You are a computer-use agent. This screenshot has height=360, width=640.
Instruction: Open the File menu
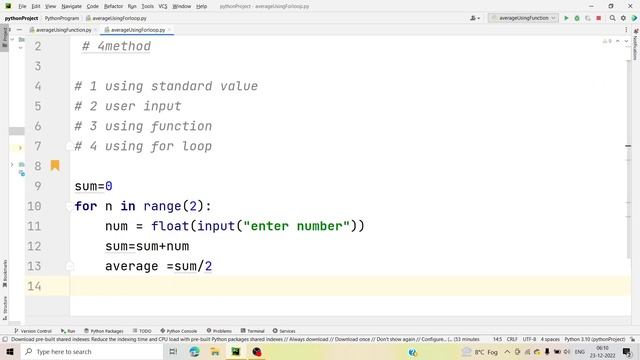pyautogui.click(x=22, y=6)
